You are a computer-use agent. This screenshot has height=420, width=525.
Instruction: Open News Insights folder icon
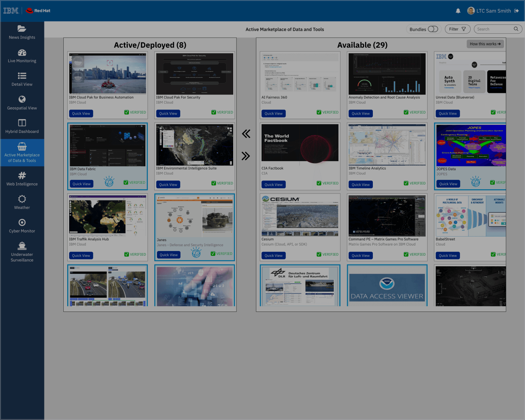tap(22, 29)
